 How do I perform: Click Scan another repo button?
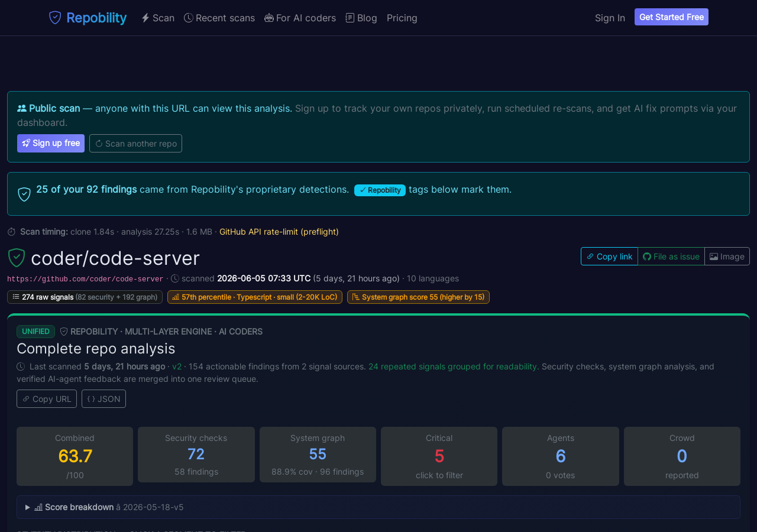(135, 143)
